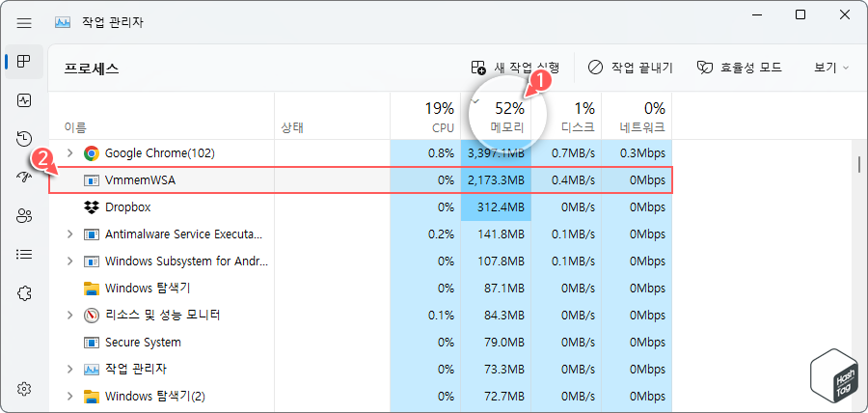868x413 pixels.
Task: Open the App history sidebar icon
Action: 24,139
